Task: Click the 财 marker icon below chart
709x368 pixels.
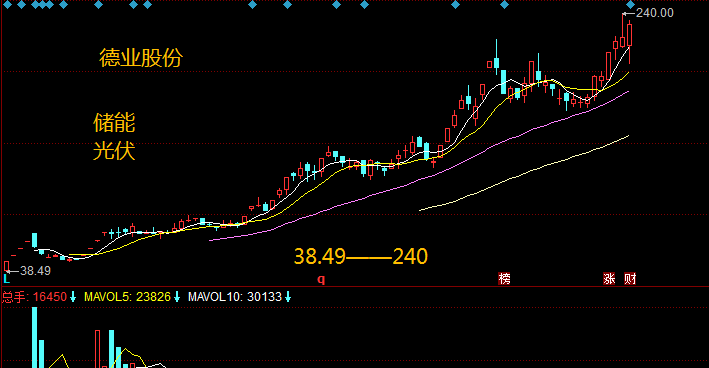Action: (x=630, y=278)
